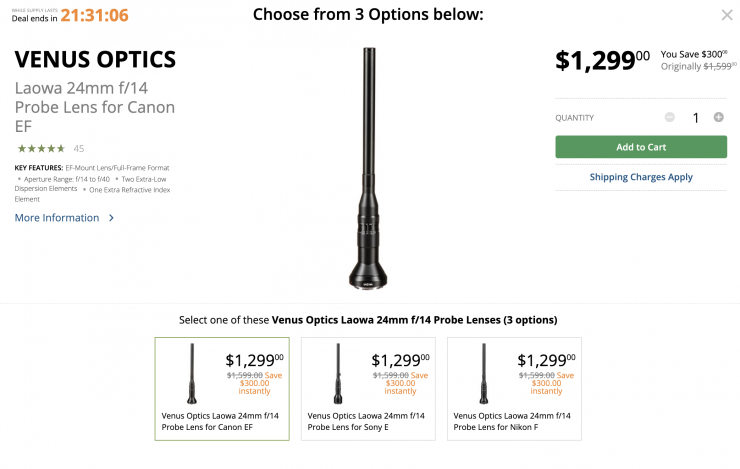Close the options dialog with X
This screenshot has height=469, width=740.
[x=727, y=15]
